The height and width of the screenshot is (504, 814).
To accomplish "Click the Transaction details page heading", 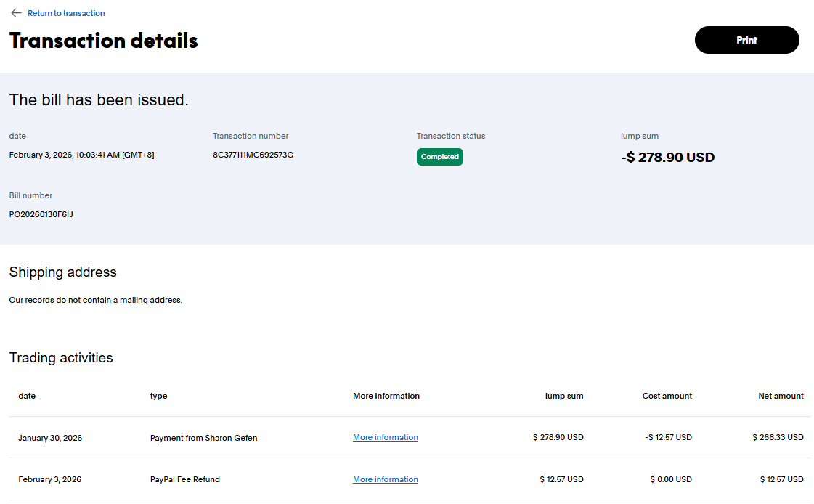I will (x=103, y=41).
